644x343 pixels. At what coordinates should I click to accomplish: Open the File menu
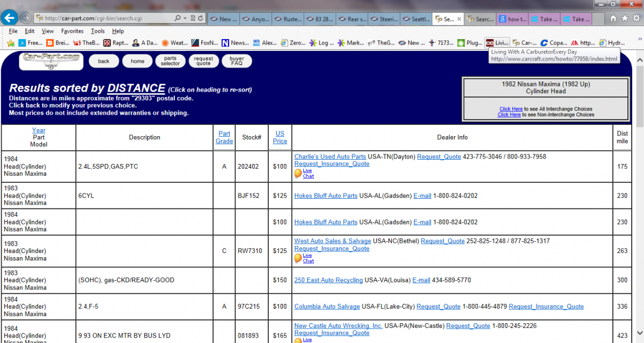13,31
